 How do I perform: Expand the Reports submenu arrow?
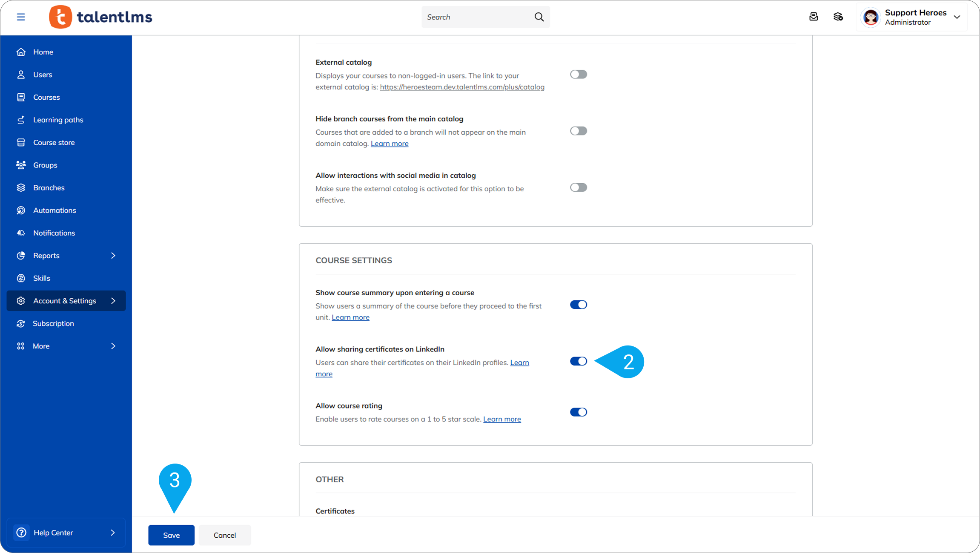click(x=113, y=256)
